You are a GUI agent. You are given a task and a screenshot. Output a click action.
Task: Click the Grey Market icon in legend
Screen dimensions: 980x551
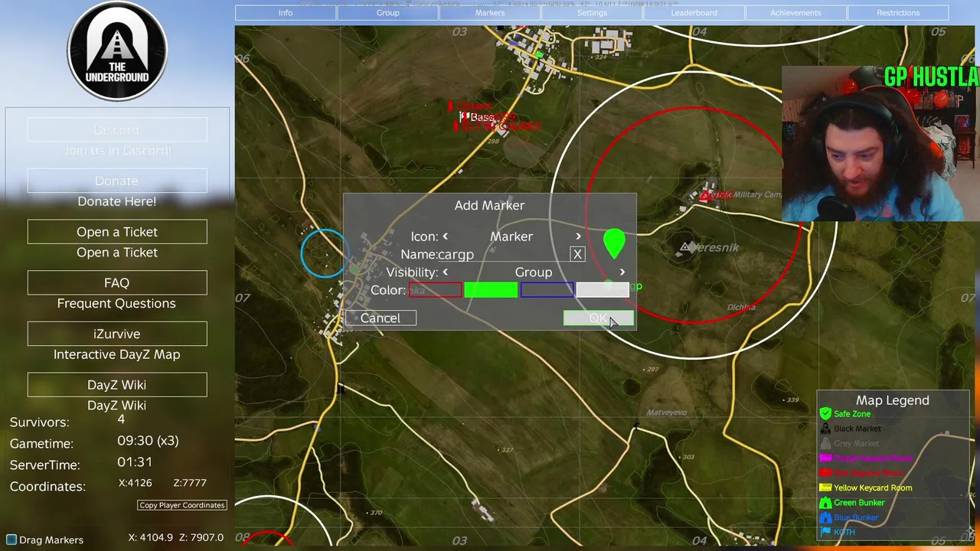(x=825, y=443)
